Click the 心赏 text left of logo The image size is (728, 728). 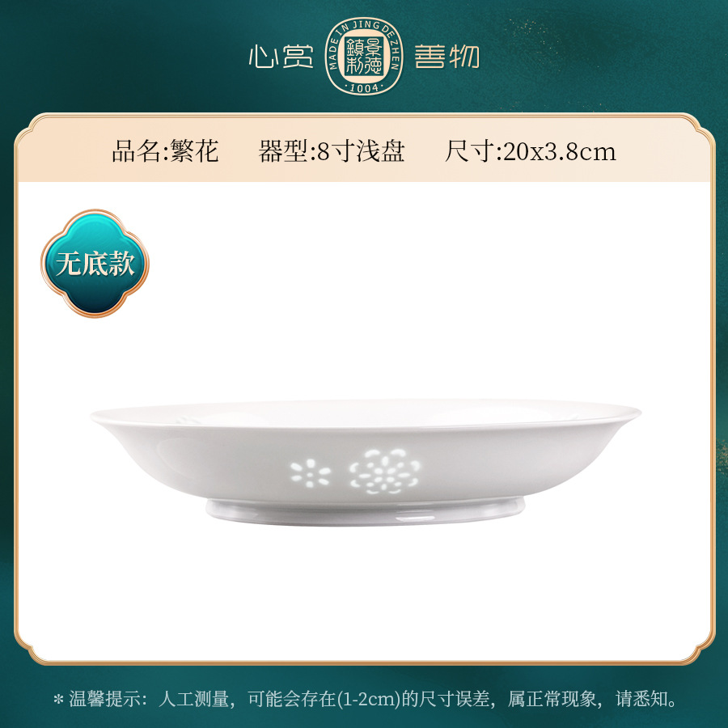[281, 57]
